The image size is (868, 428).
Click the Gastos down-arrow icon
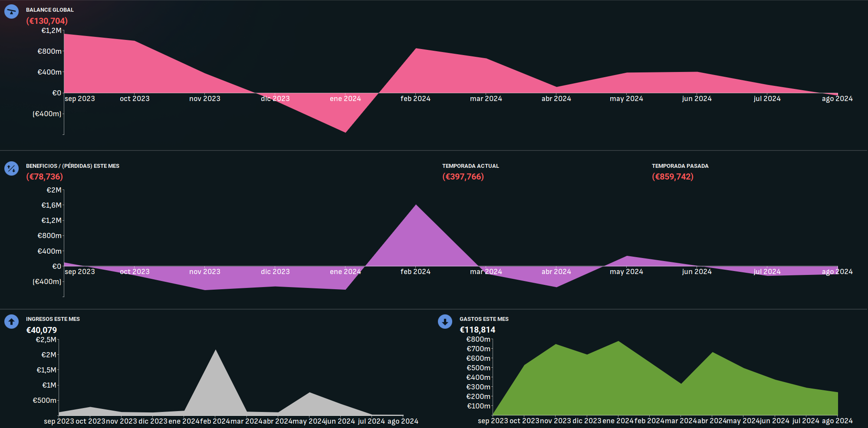(445, 322)
